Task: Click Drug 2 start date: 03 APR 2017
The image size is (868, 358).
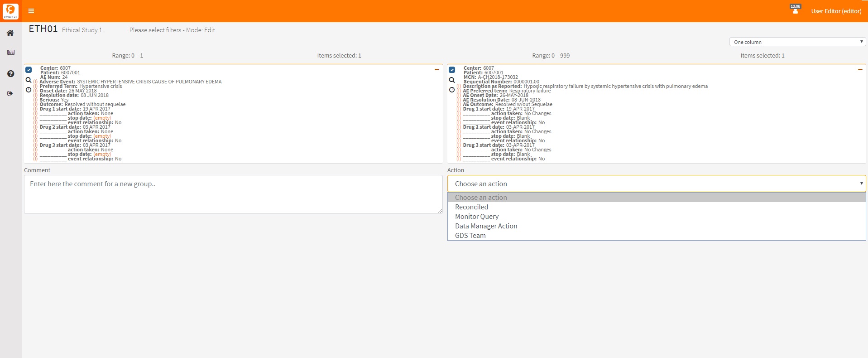Action: point(75,127)
